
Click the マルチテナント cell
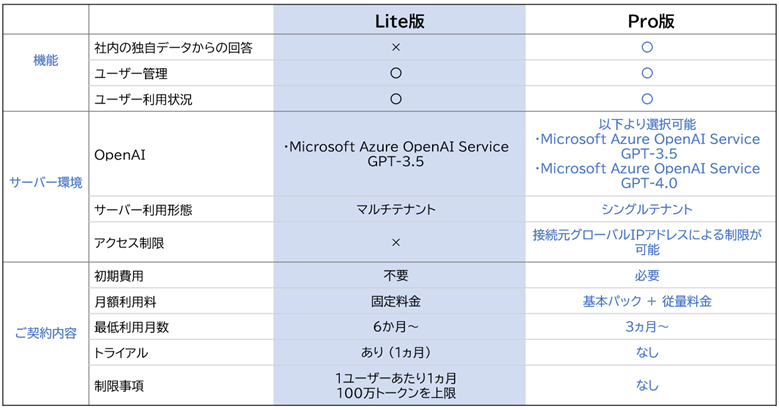click(x=396, y=210)
